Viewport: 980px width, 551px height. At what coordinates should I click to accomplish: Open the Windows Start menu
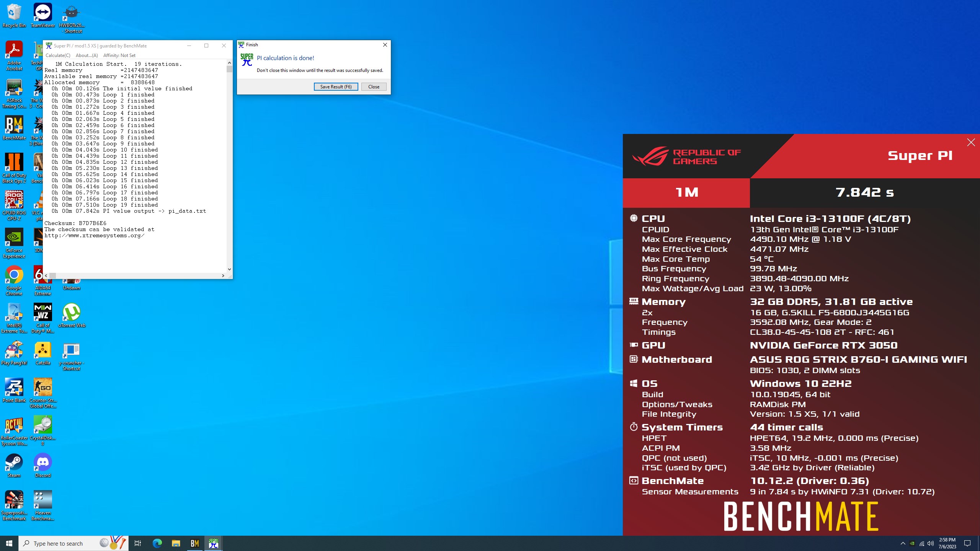pos(9,543)
